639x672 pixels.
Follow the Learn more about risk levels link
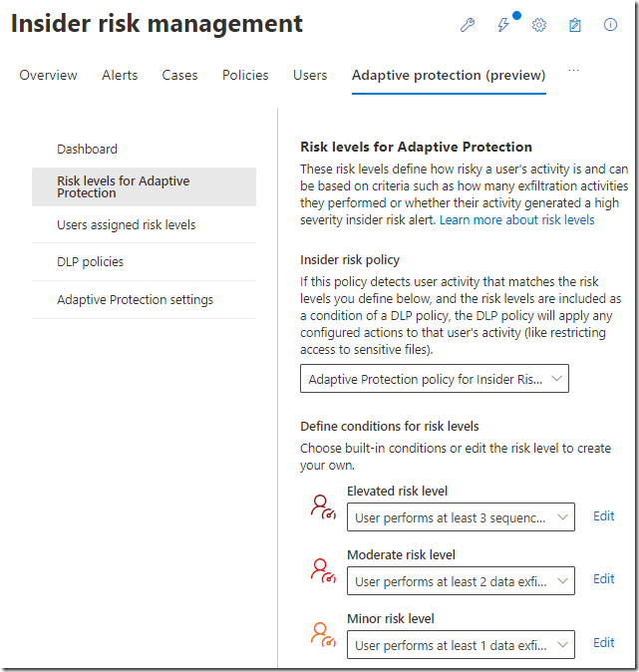click(516, 219)
